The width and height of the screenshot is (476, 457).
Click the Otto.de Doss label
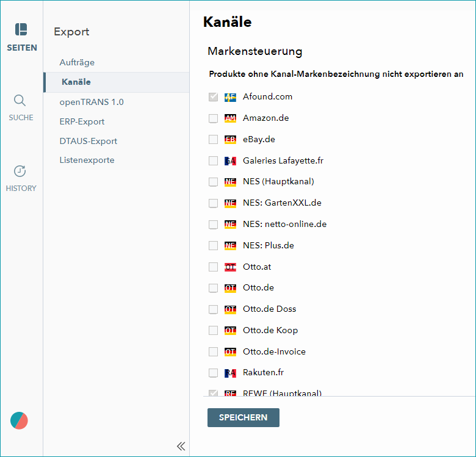click(269, 309)
